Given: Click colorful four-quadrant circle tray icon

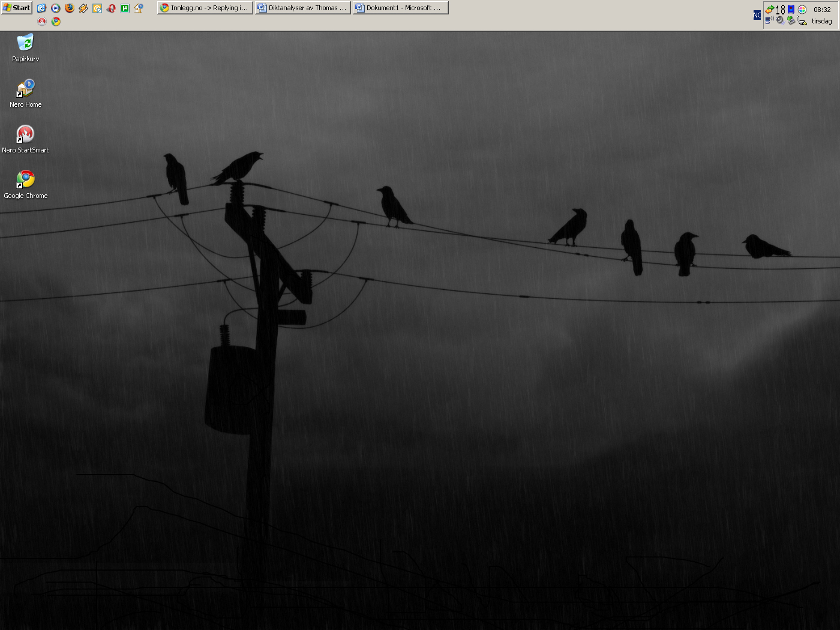Looking at the screenshot, I should point(802,10).
